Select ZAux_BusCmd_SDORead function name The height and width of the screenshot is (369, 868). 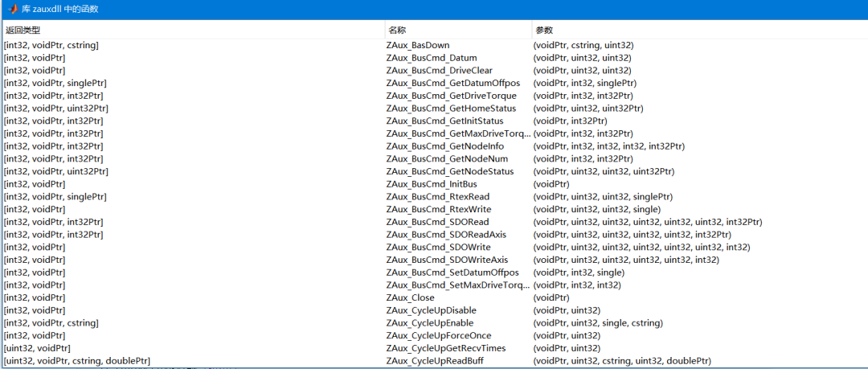[438, 222]
